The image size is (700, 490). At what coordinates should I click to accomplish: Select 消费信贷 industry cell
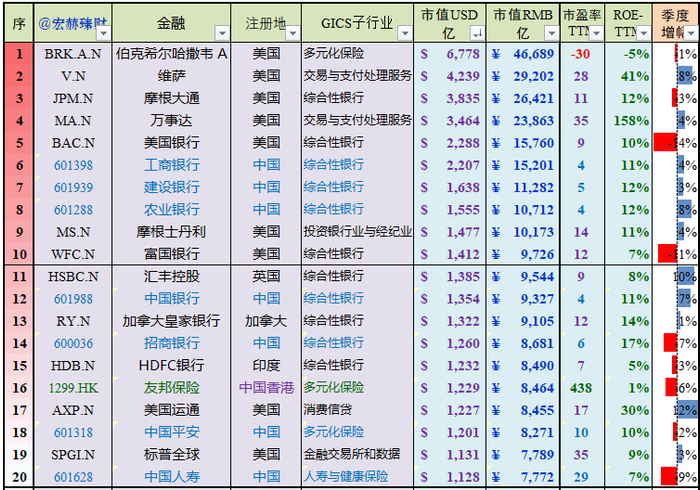tap(357, 411)
